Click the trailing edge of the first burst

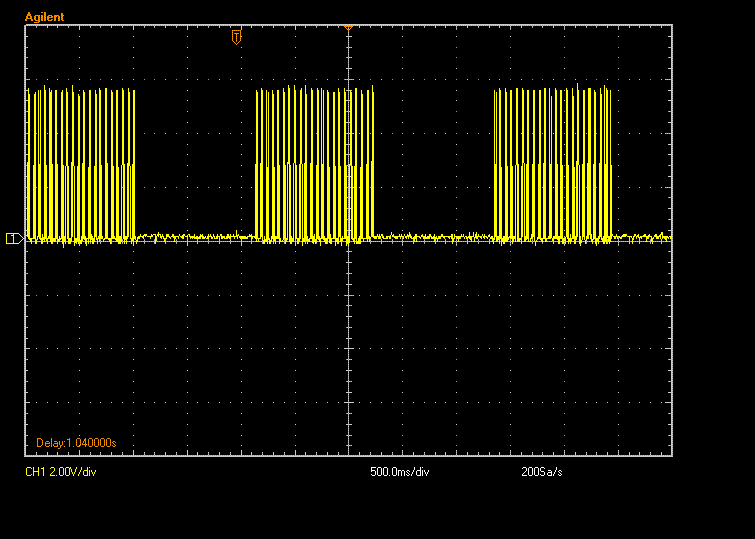coord(134,164)
